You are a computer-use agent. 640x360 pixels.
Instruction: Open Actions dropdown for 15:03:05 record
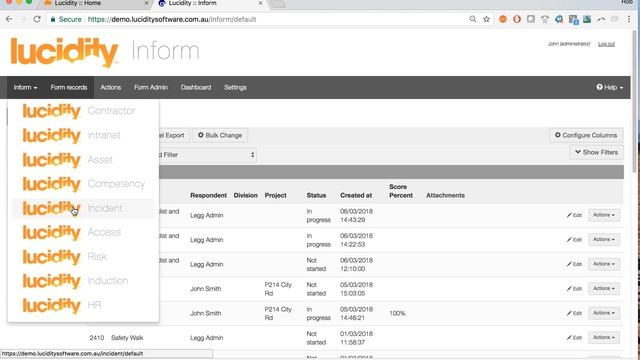(604, 289)
